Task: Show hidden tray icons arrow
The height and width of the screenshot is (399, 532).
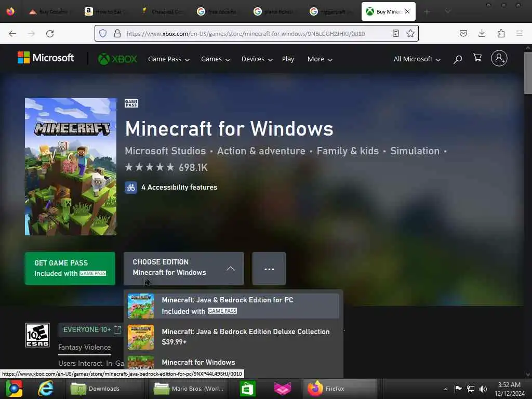Action: point(445,389)
